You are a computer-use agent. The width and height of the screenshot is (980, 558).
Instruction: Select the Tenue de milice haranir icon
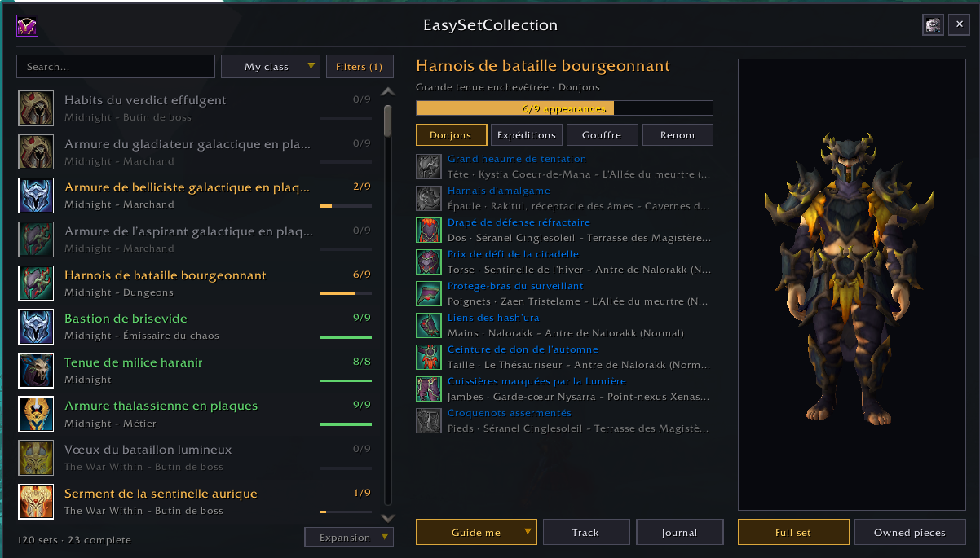tap(36, 371)
